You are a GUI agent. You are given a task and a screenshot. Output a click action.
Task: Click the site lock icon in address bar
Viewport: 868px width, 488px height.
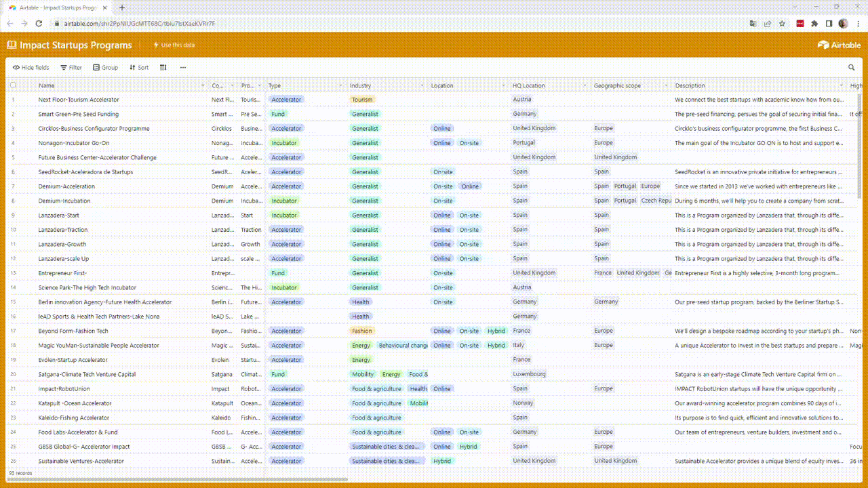coord(57,23)
